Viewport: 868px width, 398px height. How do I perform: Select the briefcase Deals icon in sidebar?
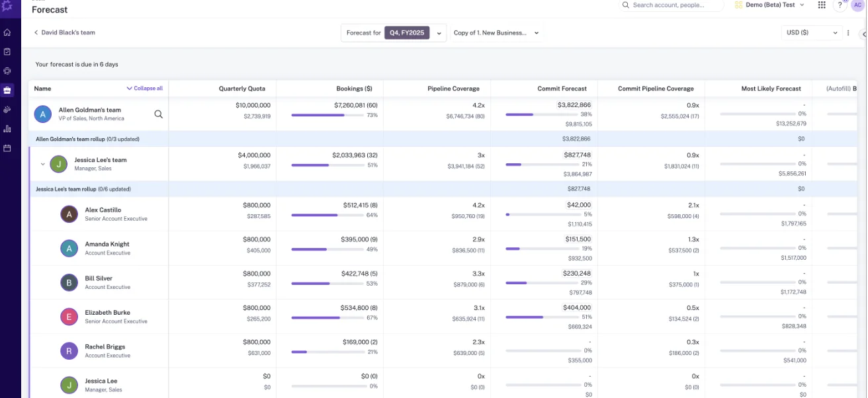7,90
